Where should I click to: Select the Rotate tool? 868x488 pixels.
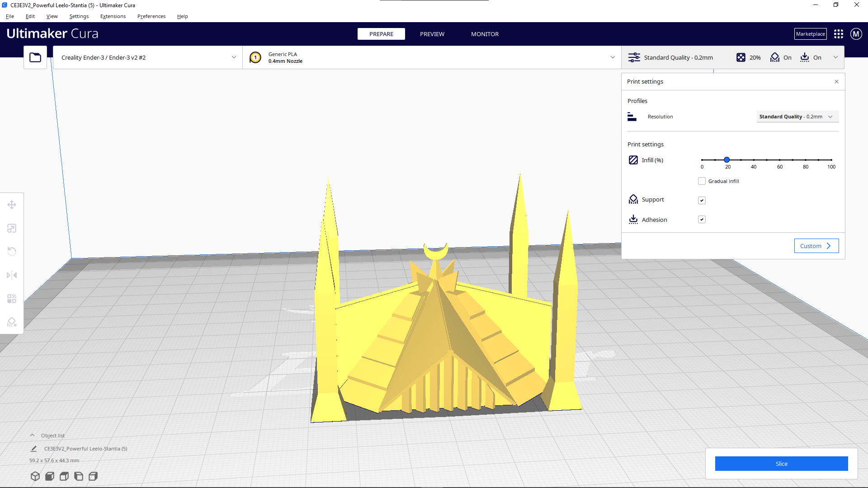pos(12,251)
